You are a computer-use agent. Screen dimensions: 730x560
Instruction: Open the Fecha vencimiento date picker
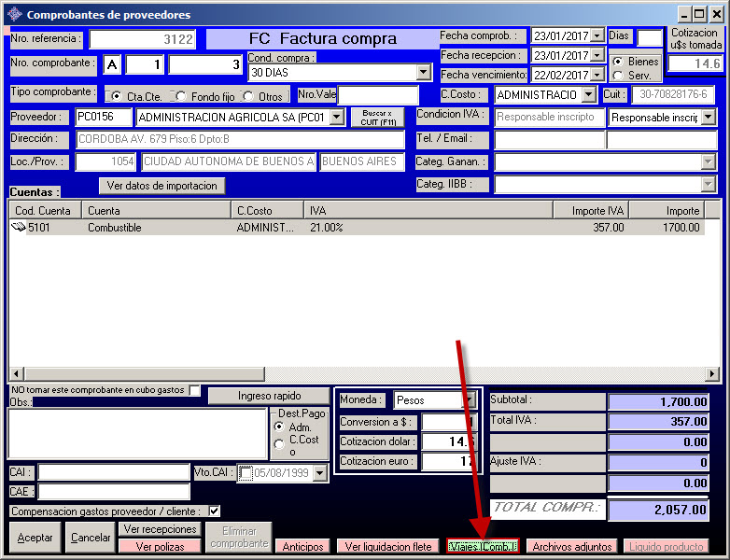pos(597,75)
